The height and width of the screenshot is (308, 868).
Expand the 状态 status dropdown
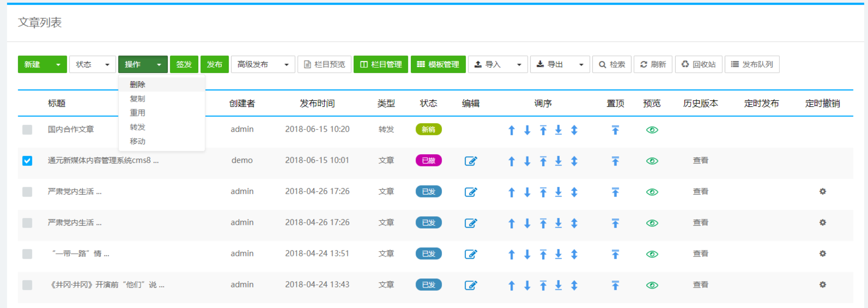(x=92, y=64)
